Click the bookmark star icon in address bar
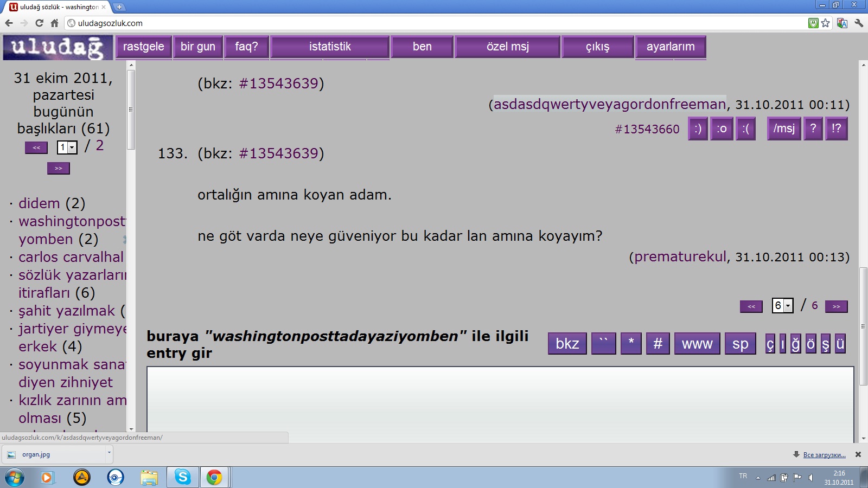Image resolution: width=868 pixels, height=488 pixels. (826, 23)
